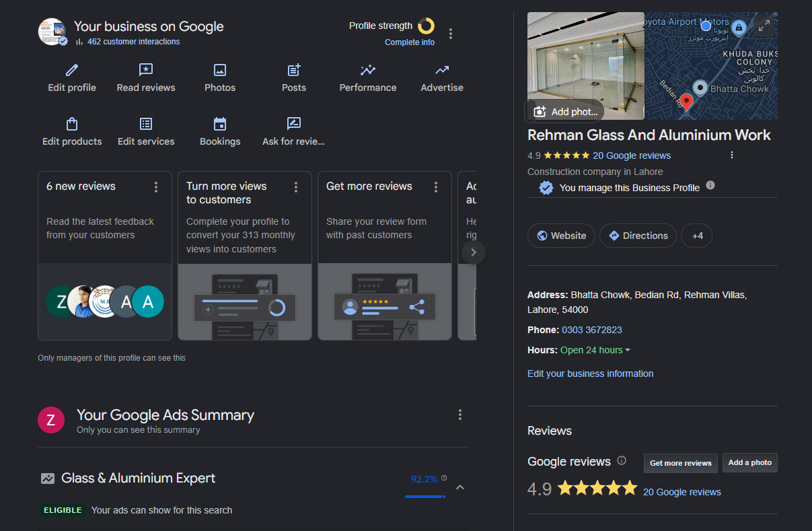The image size is (812, 531).
Task: Open three-dot menu next to rating
Action: [732, 155]
